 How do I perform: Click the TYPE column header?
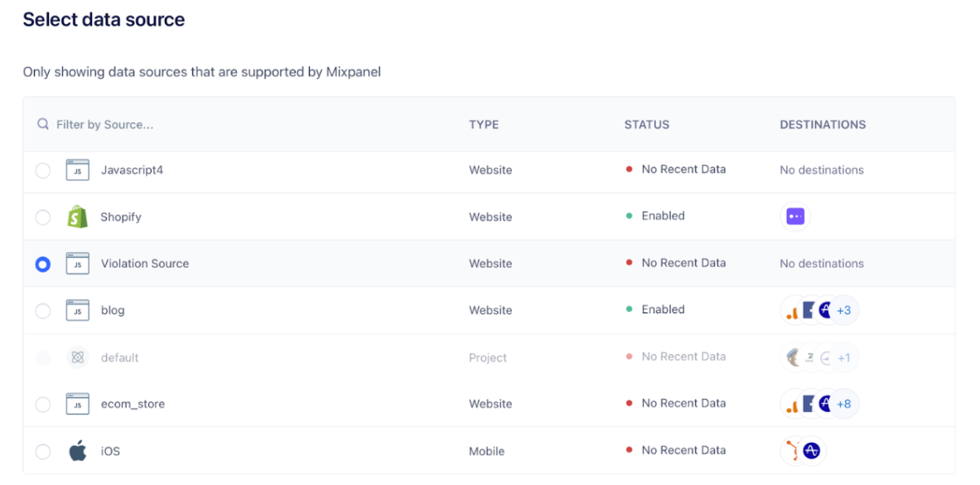click(x=484, y=124)
